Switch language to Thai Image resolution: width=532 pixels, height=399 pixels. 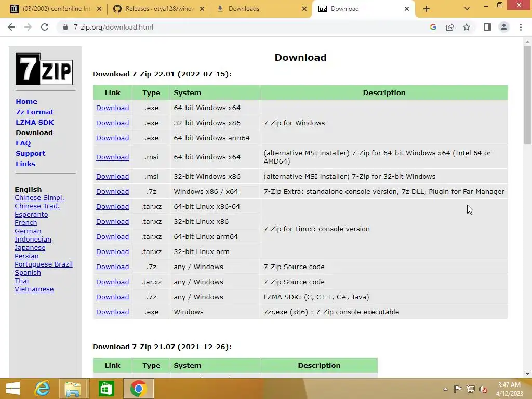[21, 281]
